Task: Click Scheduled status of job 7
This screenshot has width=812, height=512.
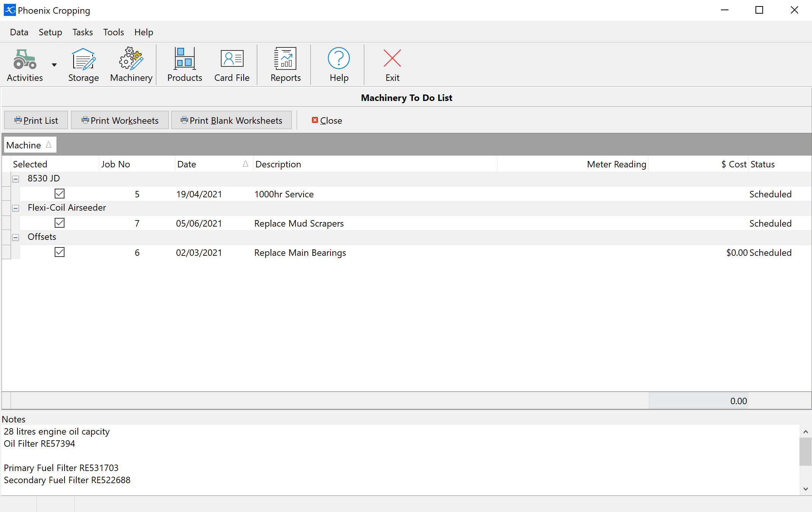Action: coord(770,224)
